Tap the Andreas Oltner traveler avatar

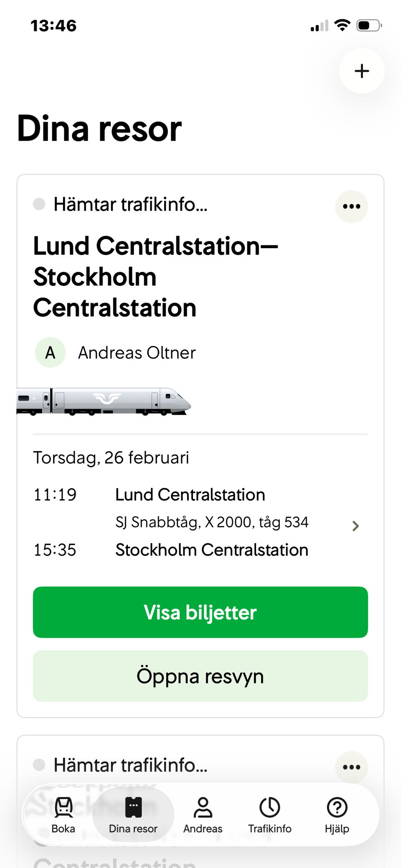[50, 353]
